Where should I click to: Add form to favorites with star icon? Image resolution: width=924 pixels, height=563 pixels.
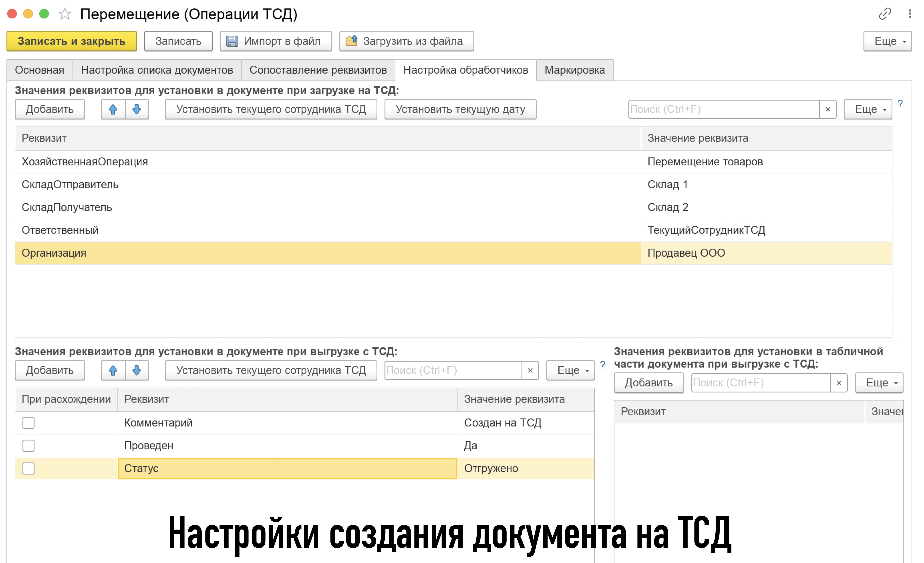coord(65,14)
